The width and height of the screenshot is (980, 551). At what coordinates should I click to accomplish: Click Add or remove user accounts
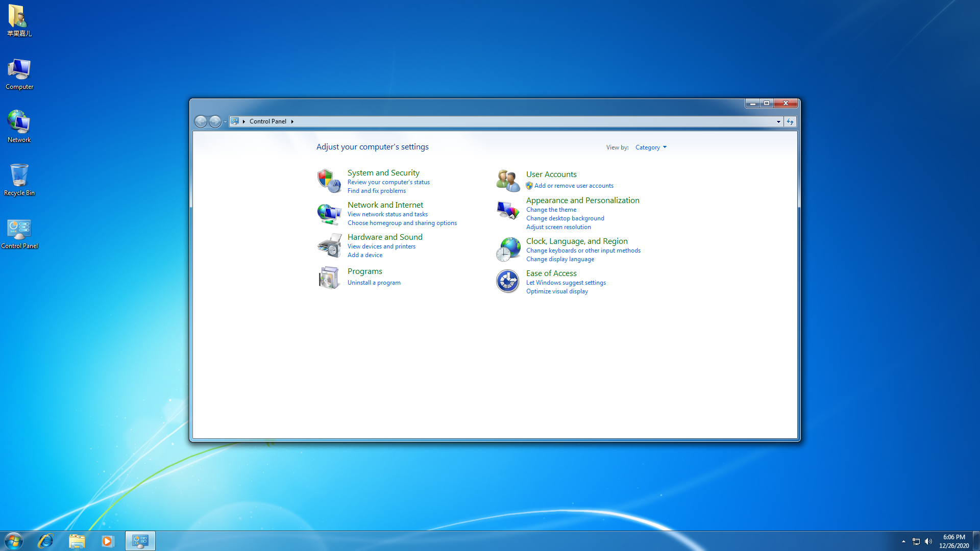coord(574,185)
